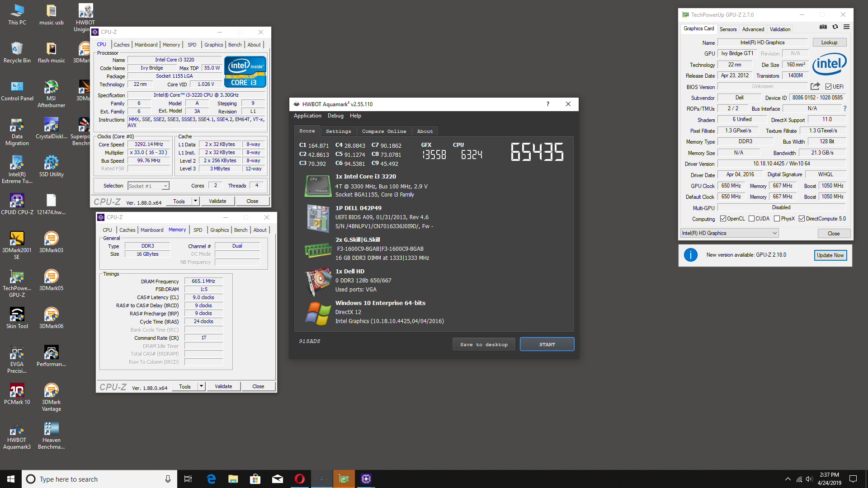Open File Explorer from the taskbar

(x=233, y=479)
